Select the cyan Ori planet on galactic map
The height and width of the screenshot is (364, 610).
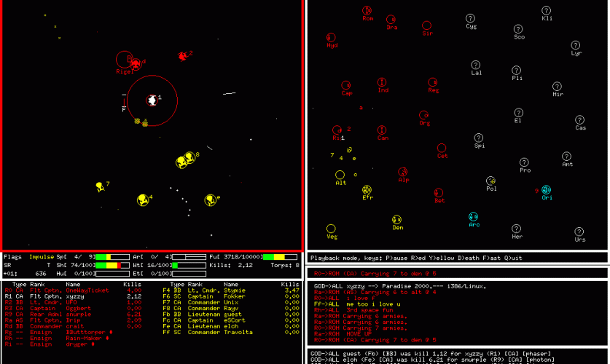tap(546, 190)
